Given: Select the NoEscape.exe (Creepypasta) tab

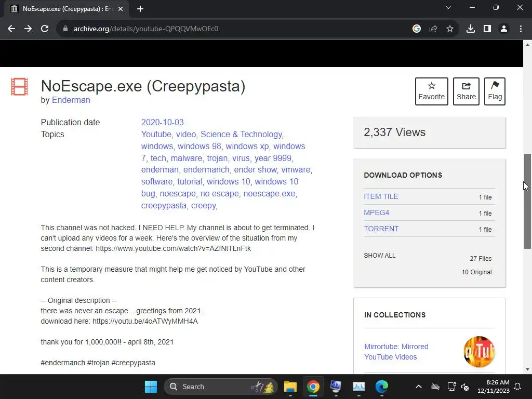Looking at the screenshot, I should tap(66, 9).
